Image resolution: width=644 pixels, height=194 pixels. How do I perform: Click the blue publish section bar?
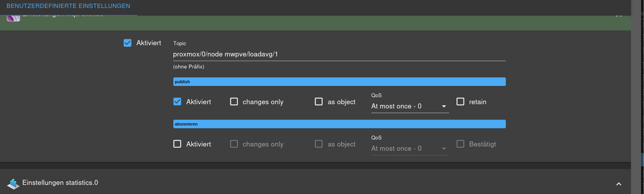[x=339, y=82]
